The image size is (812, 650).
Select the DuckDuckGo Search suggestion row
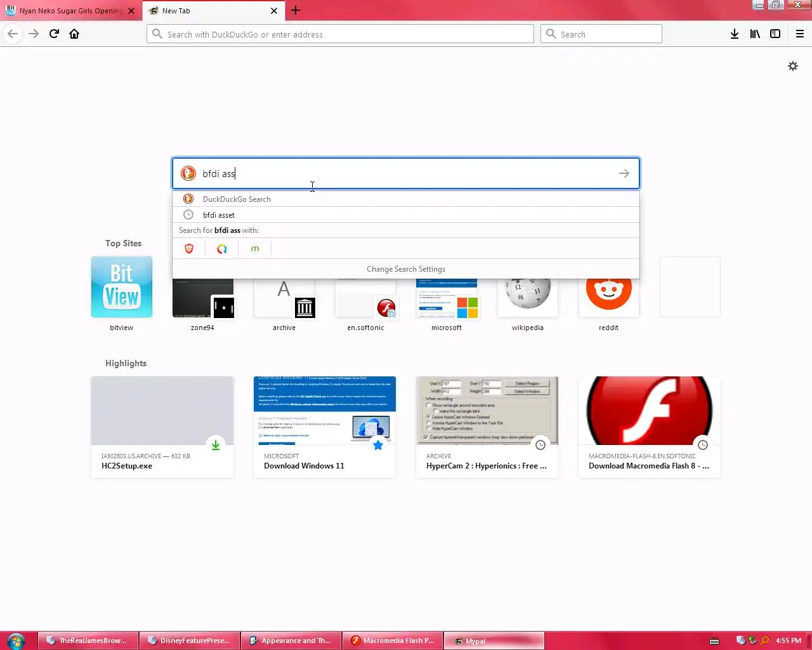coord(406,199)
